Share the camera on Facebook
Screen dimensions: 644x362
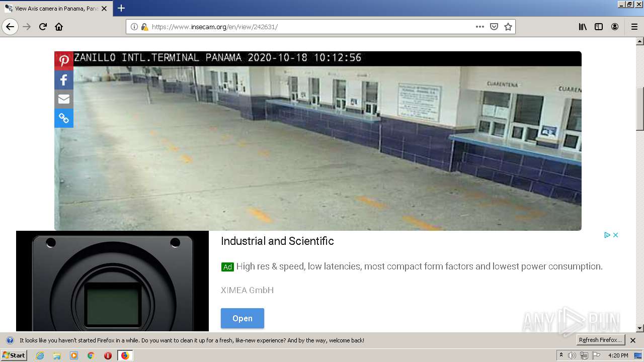pyautogui.click(x=64, y=80)
